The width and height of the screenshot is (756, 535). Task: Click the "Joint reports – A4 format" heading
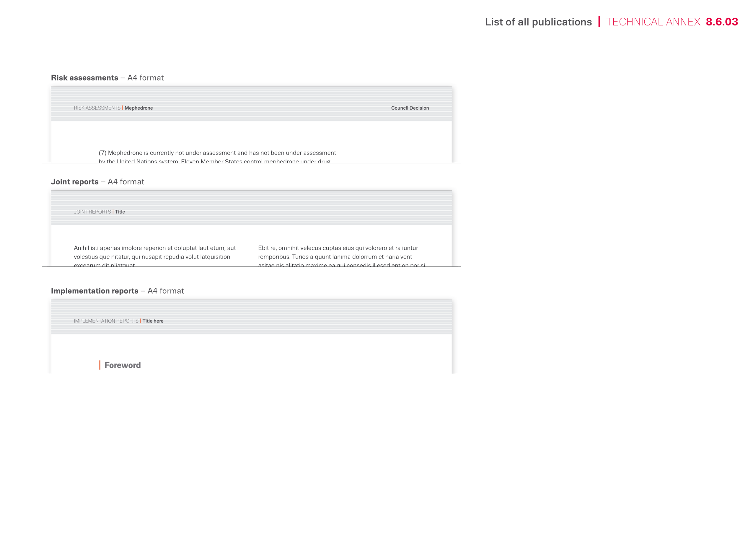pyautogui.click(x=97, y=182)
